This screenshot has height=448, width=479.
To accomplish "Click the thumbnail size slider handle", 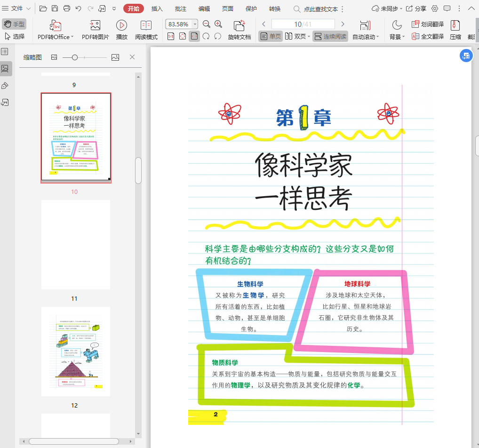I will [74, 57].
